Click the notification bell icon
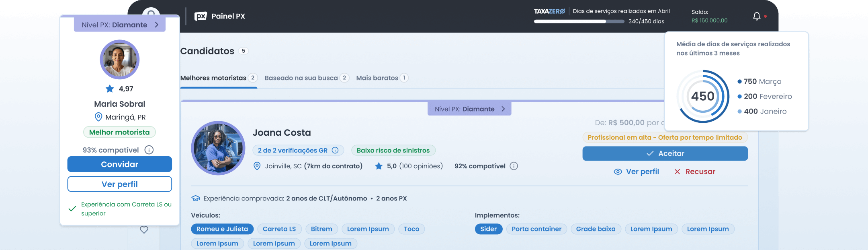868x250 pixels. click(x=756, y=16)
